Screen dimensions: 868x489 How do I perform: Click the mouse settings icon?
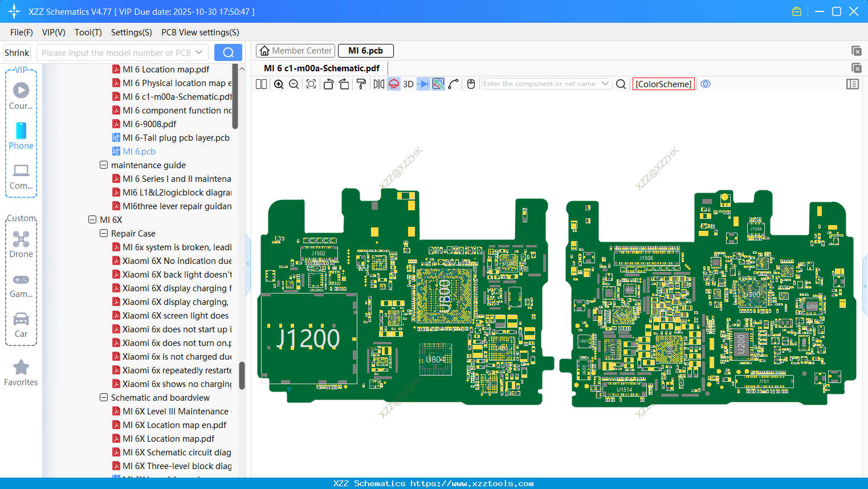471,84
